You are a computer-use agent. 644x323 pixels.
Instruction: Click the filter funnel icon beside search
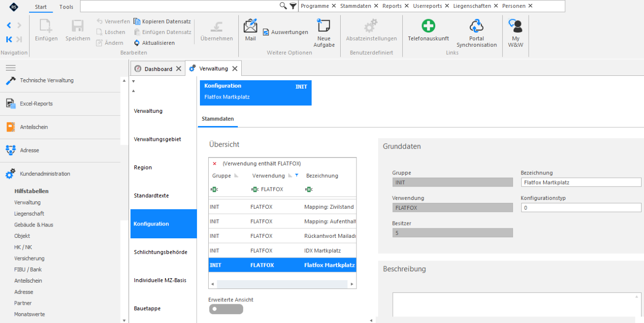(x=293, y=6)
